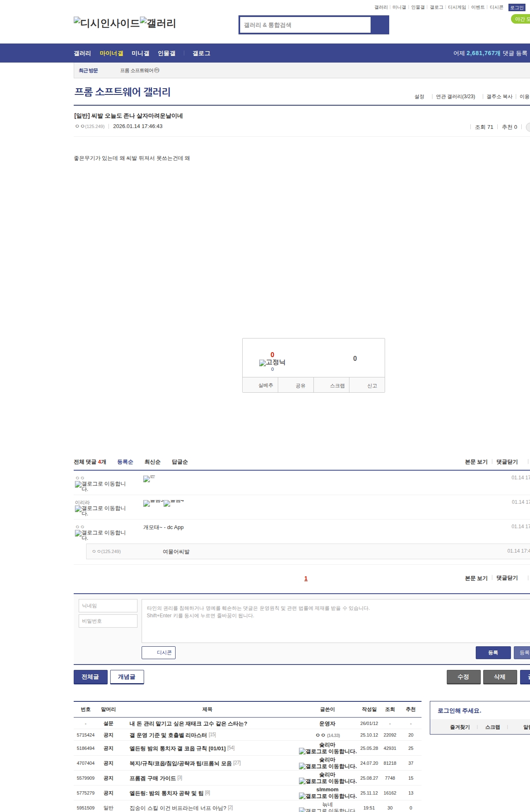Report the post with 신고 button
Screen dimensions: 530x812
point(372,386)
